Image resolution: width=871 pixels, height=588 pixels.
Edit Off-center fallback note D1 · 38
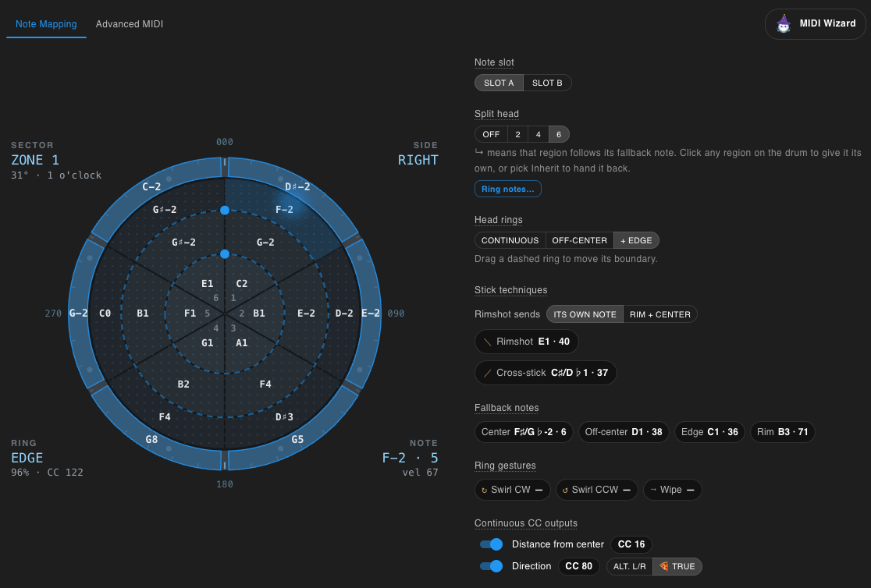624,432
